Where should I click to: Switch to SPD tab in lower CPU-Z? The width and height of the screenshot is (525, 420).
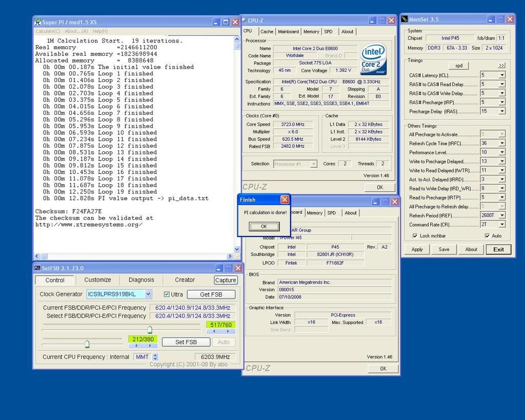[332, 213]
